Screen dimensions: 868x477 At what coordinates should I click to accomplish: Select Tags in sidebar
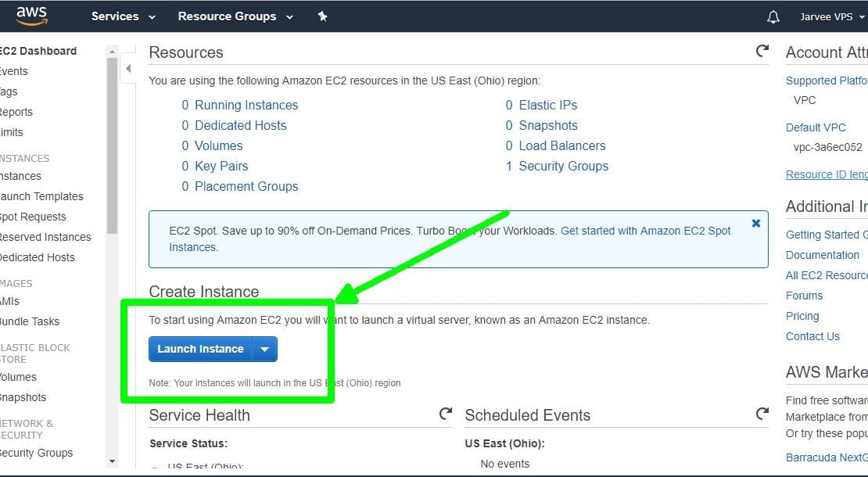click(x=9, y=91)
